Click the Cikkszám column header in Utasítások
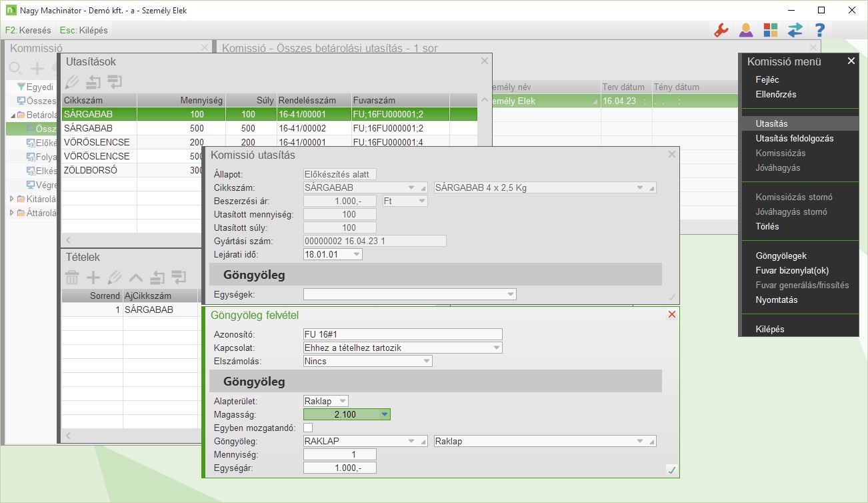This screenshot has width=868, height=503. click(99, 101)
